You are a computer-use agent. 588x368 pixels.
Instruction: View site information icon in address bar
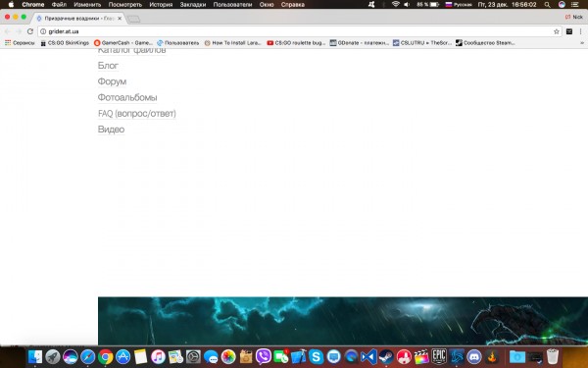pos(43,31)
